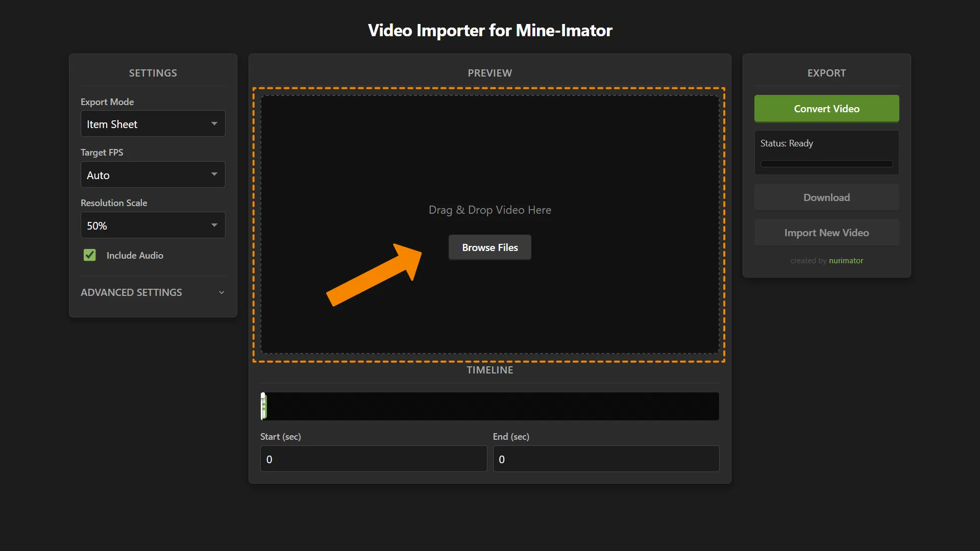
Task: Click the Browse Files button
Action: [x=489, y=247]
